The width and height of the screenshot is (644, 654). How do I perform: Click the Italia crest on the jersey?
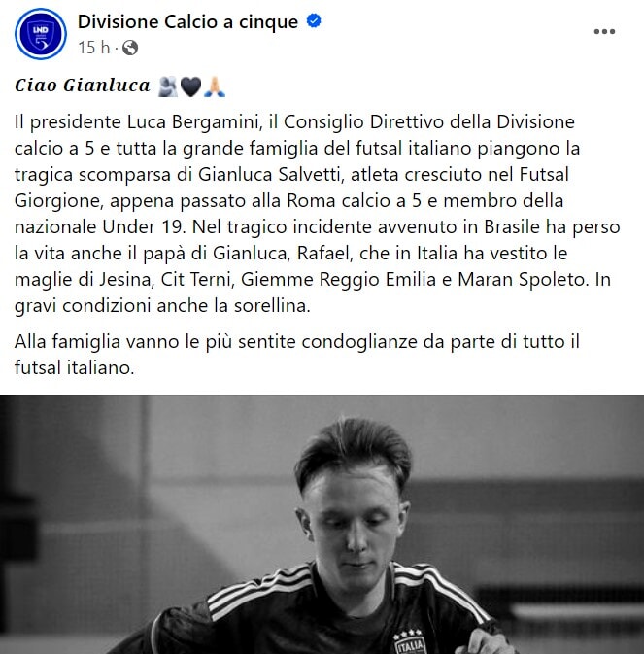(x=409, y=641)
